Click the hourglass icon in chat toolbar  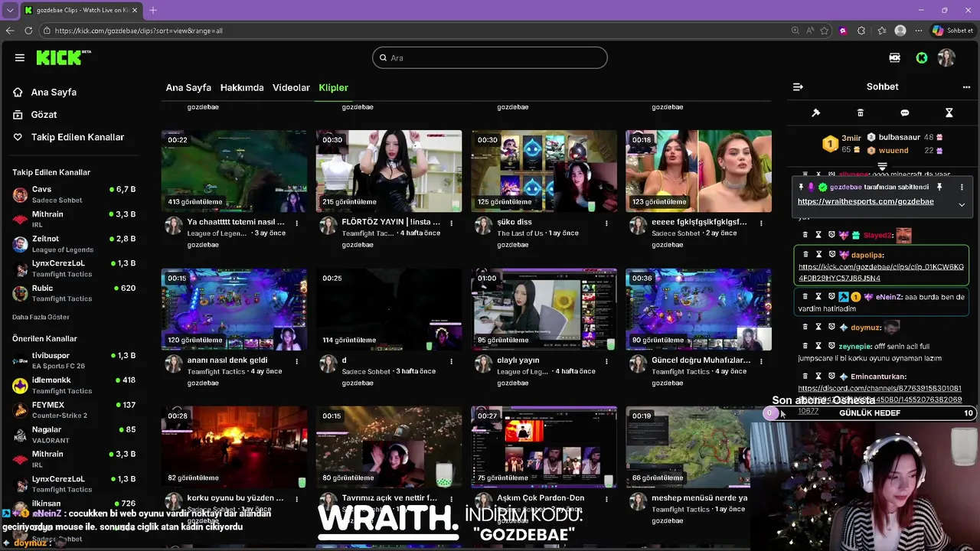[949, 112]
